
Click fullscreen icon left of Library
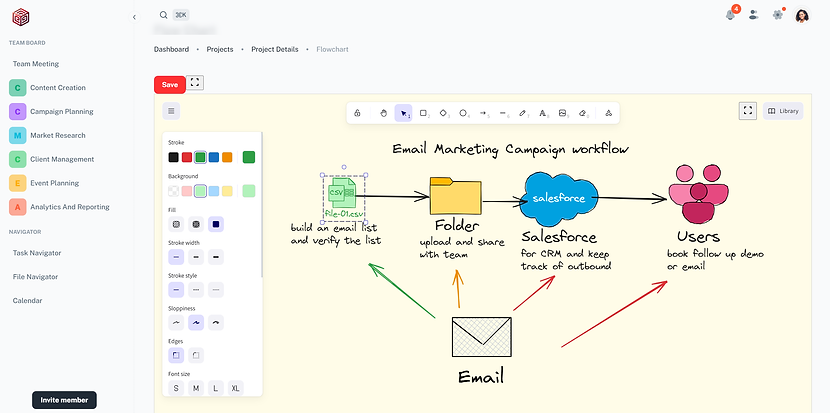pyautogui.click(x=747, y=111)
